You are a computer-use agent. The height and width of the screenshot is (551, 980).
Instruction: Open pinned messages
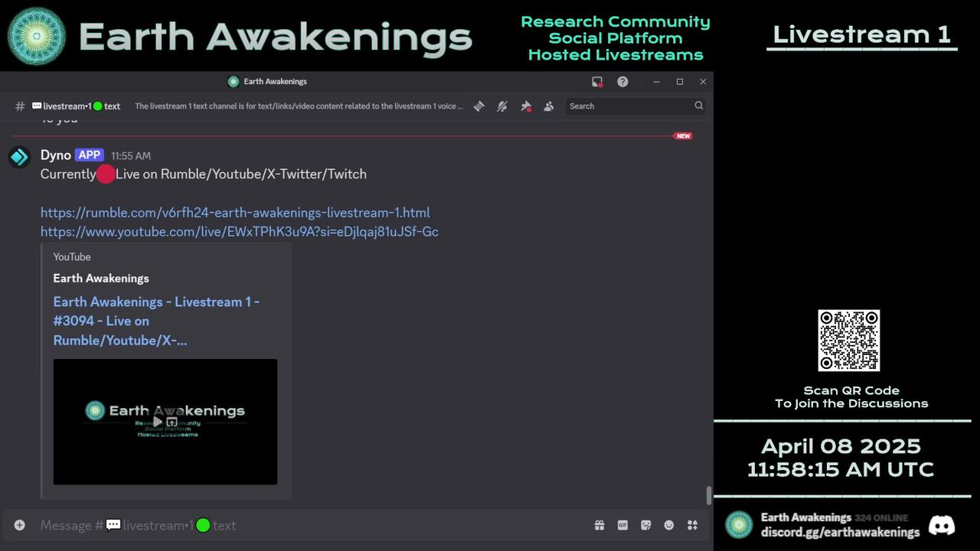point(526,106)
